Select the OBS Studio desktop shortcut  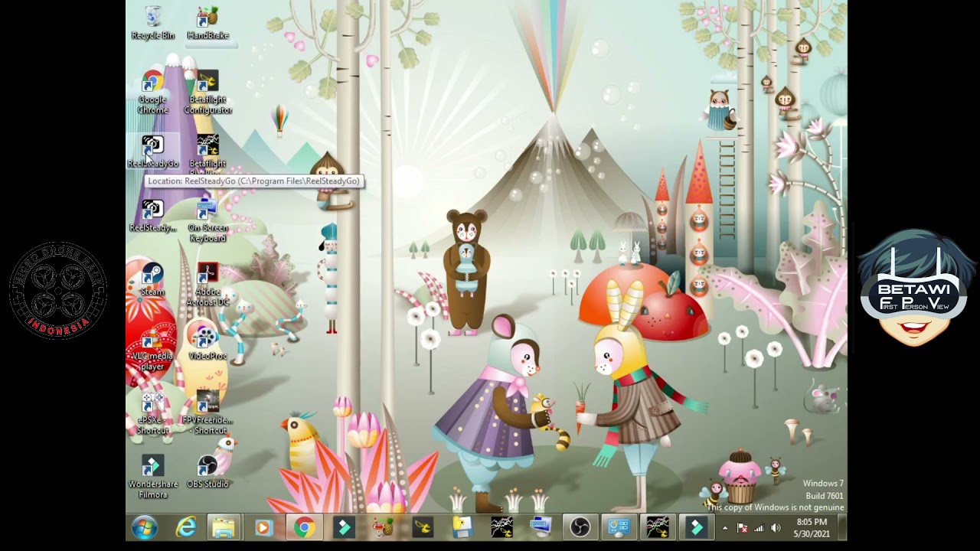pyautogui.click(x=207, y=473)
